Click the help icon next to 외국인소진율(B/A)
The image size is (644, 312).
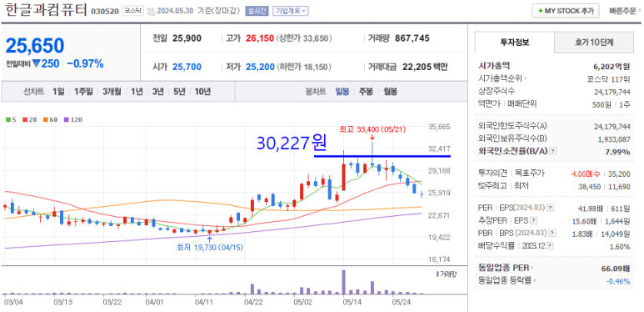[x=553, y=151]
